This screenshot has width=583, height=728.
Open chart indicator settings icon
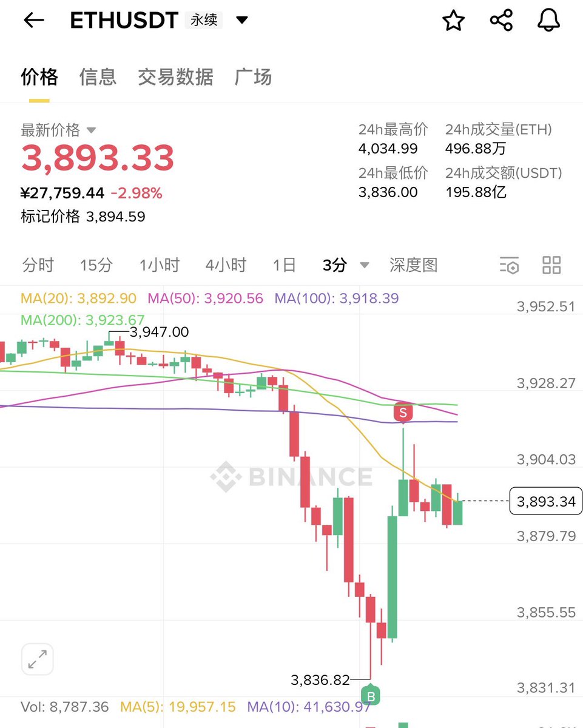point(509,265)
